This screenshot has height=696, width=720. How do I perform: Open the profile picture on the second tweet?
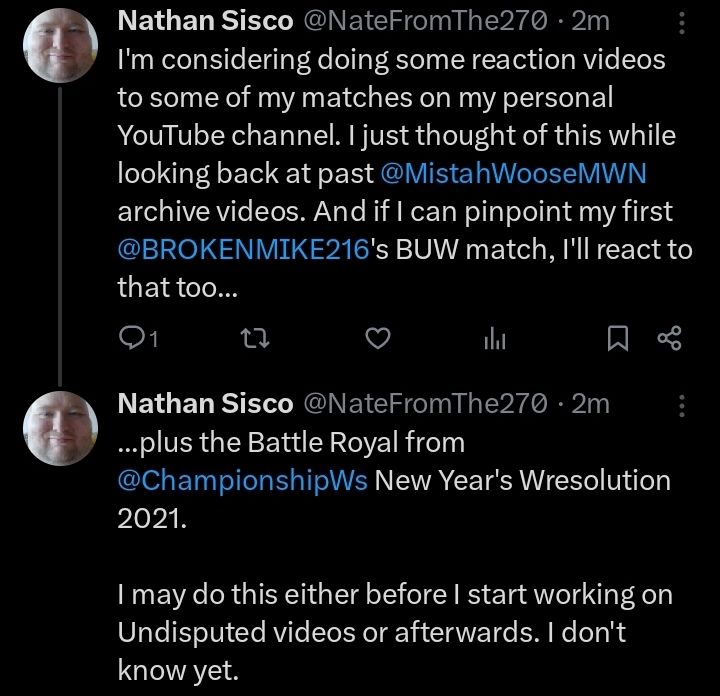60,427
